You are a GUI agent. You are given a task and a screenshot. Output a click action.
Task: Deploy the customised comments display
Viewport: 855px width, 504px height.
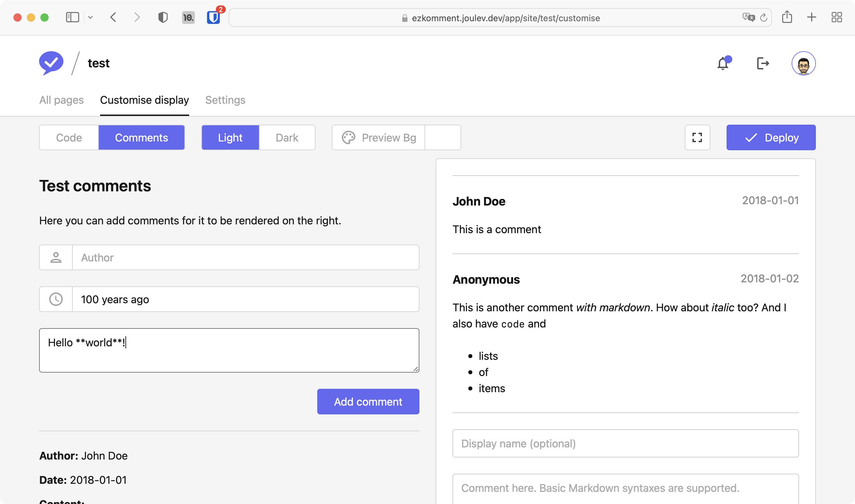pyautogui.click(x=771, y=137)
